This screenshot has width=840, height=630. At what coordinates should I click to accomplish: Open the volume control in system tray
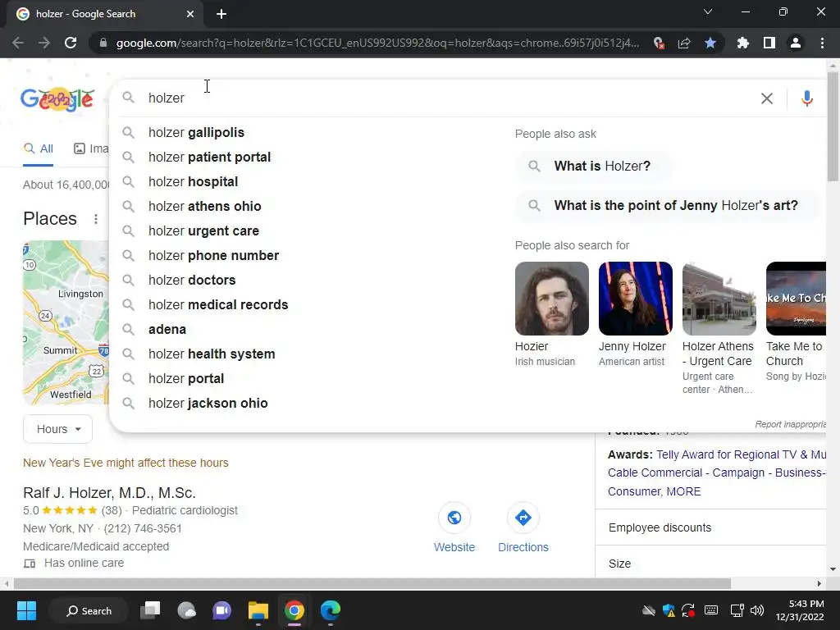[756, 610]
